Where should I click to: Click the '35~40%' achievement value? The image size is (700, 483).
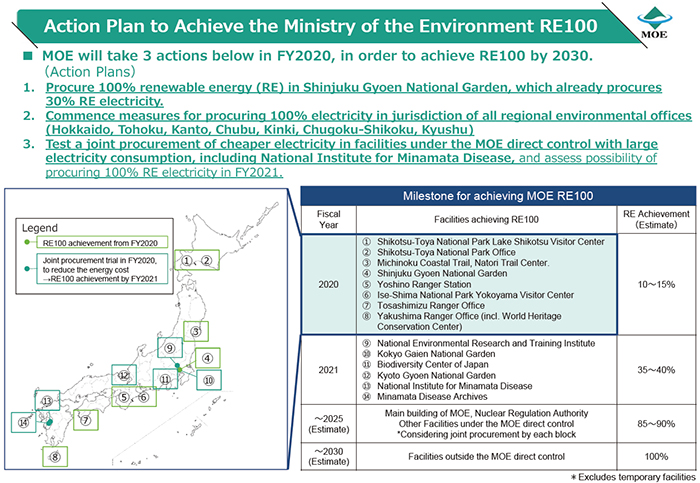656,370
